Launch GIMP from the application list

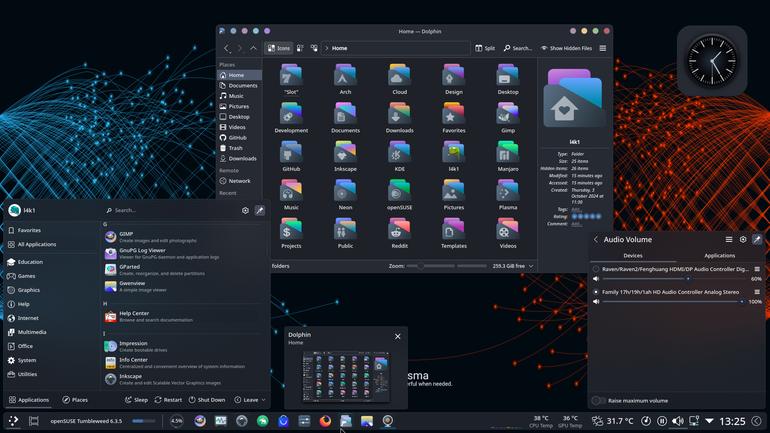185,237
